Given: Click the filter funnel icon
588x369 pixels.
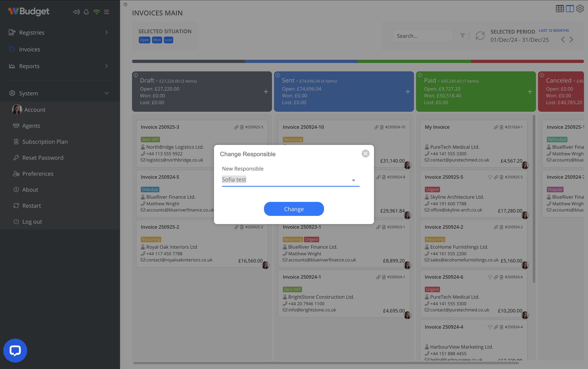Looking at the screenshot, I should (x=462, y=36).
